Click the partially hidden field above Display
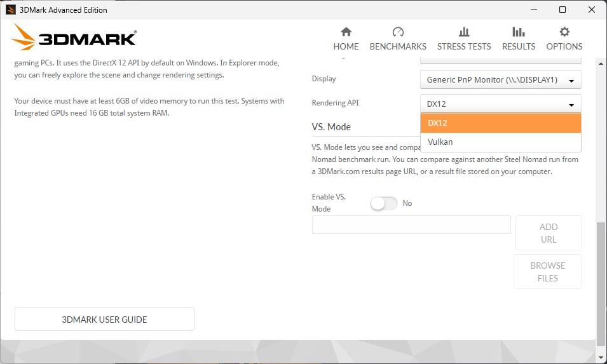The image size is (607, 364). (501, 60)
